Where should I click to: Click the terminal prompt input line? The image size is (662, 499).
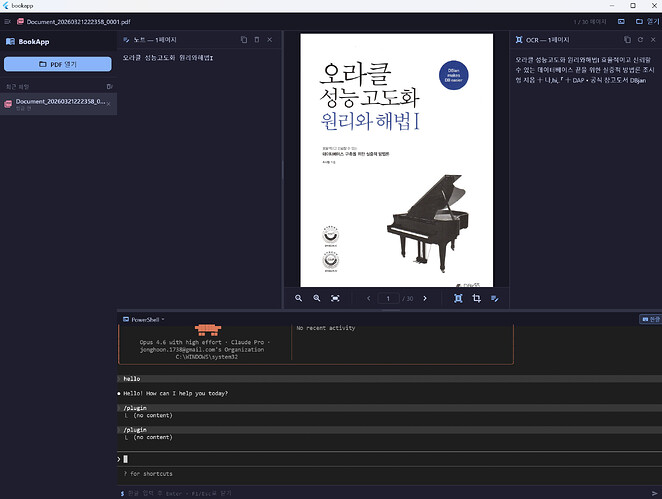pos(389,459)
